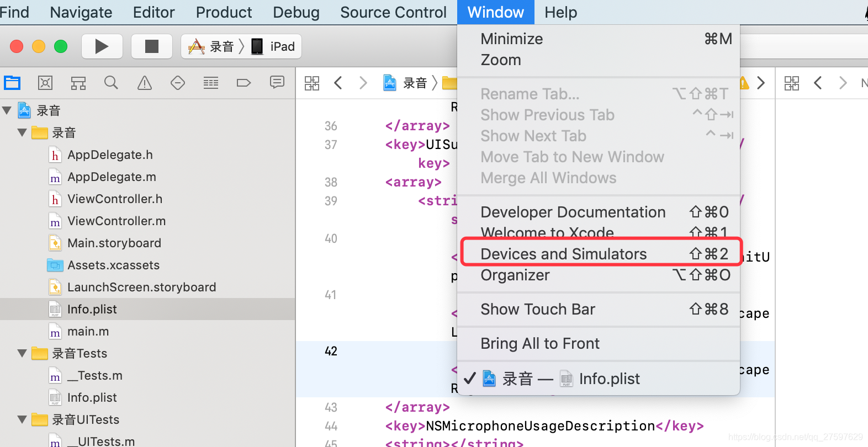
Task: Open the Breakpoint navigator icon
Action: pos(244,83)
